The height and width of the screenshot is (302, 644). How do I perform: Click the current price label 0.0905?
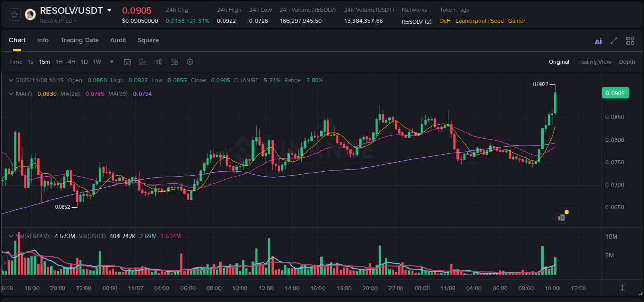point(615,93)
